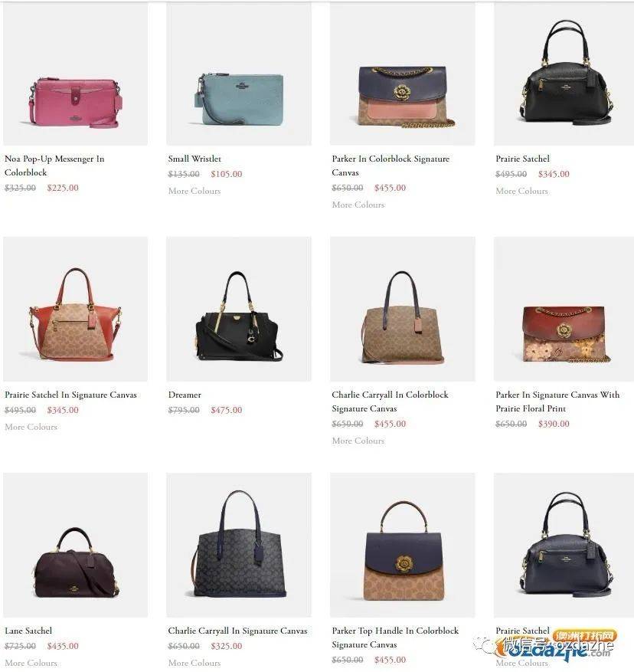Select the black Prairie Satchel product image
634x672 pixels.
(564, 74)
